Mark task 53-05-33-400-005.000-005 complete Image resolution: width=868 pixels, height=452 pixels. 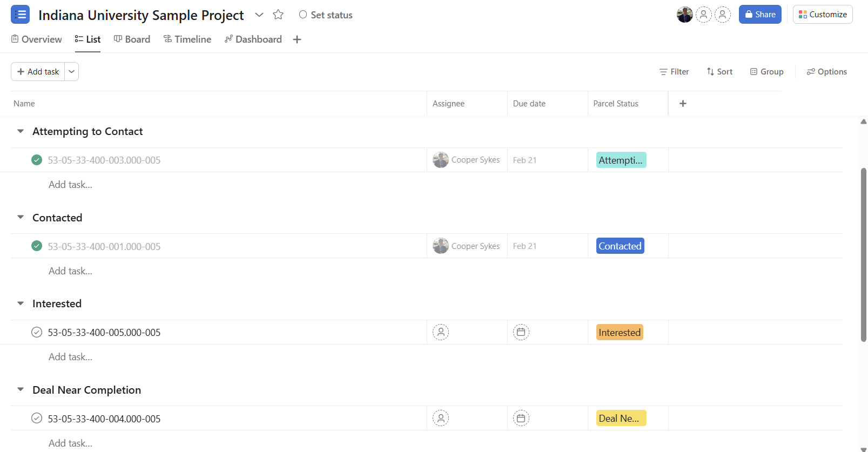click(37, 332)
